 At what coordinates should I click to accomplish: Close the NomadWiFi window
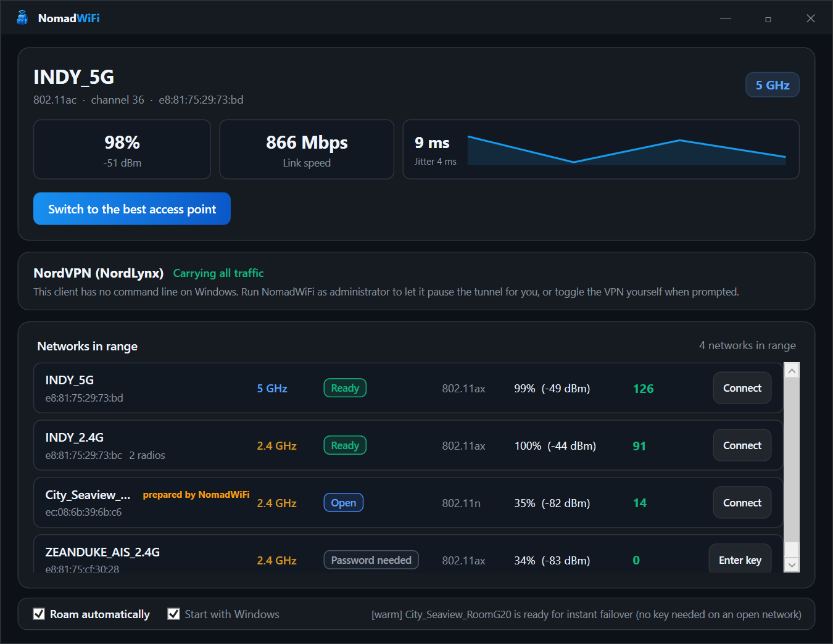811,19
